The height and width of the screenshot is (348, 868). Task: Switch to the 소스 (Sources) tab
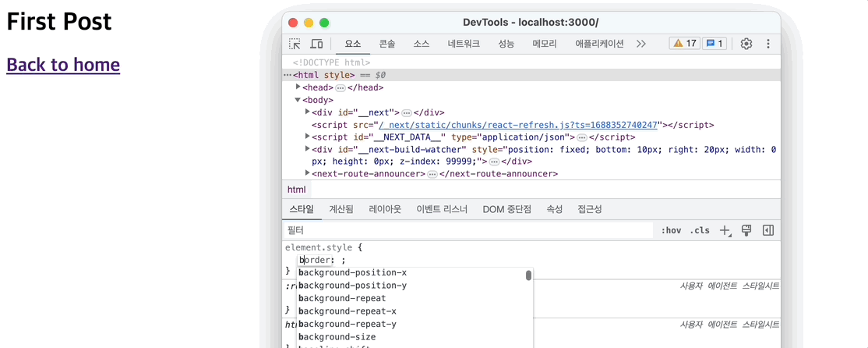[x=422, y=44]
